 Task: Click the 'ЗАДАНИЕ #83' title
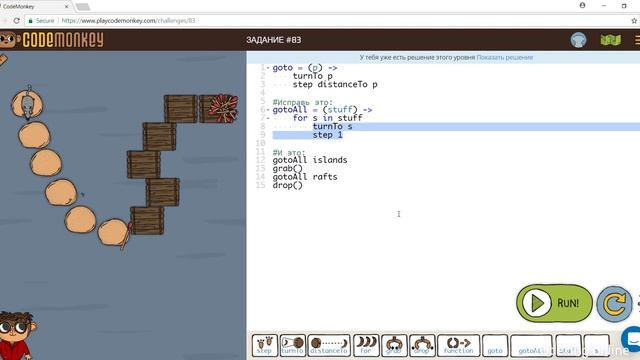pos(273,40)
